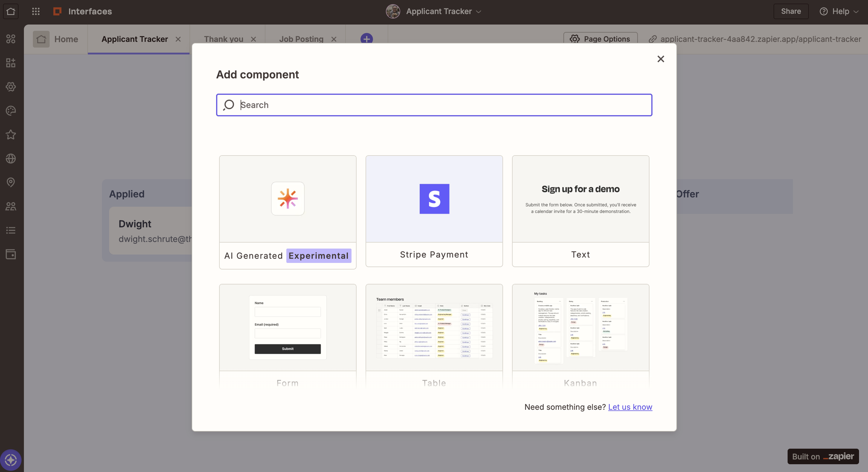Open the settings gear sidebar icon
868x472 pixels.
tap(11, 87)
